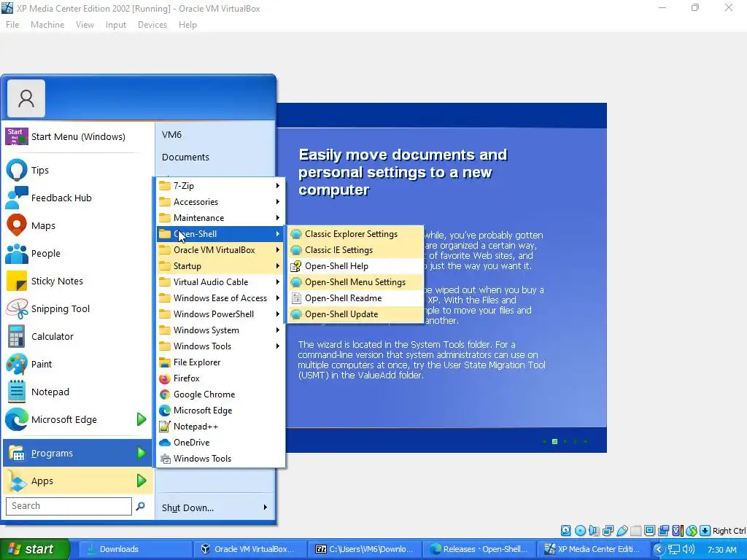This screenshot has width=747, height=560.
Task: Switch to Releases Open-Shell Edge taskbar button
Action: pos(479,549)
